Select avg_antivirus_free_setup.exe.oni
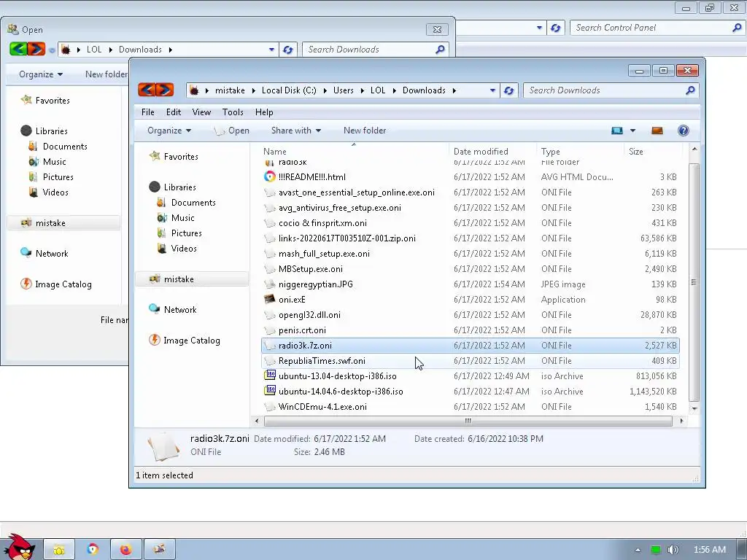The height and width of the screenshot is (560, 747). [471, 208]
